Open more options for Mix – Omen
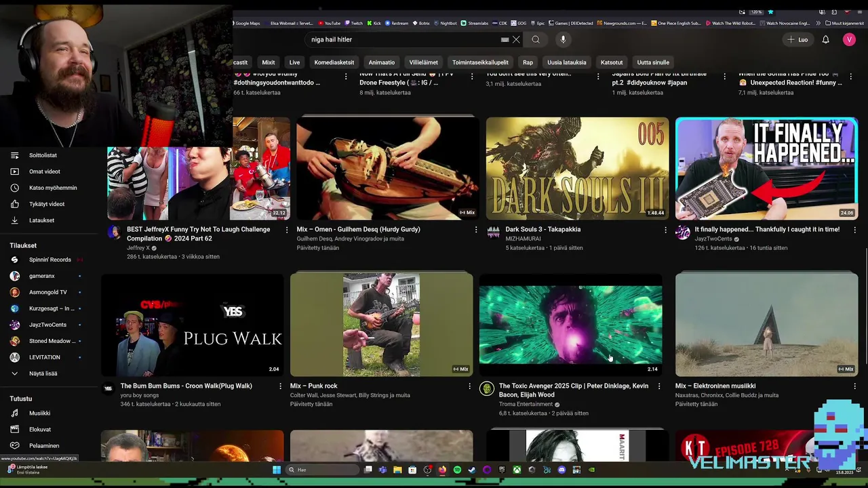This screenshot has width=868, height=488. pyautogui.click(x=476, y=230)
